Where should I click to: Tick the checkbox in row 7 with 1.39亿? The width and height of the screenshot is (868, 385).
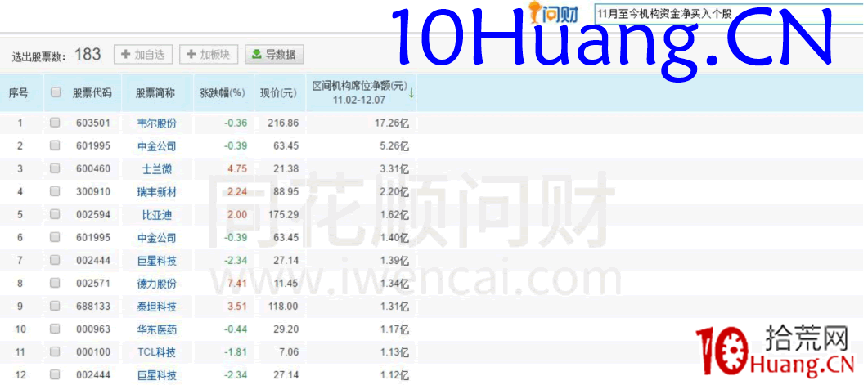[55, 259]
